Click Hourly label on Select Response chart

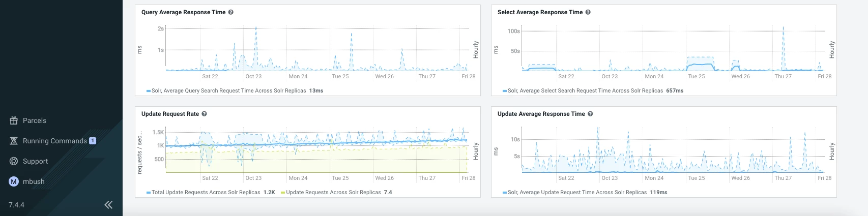[832, 50]
